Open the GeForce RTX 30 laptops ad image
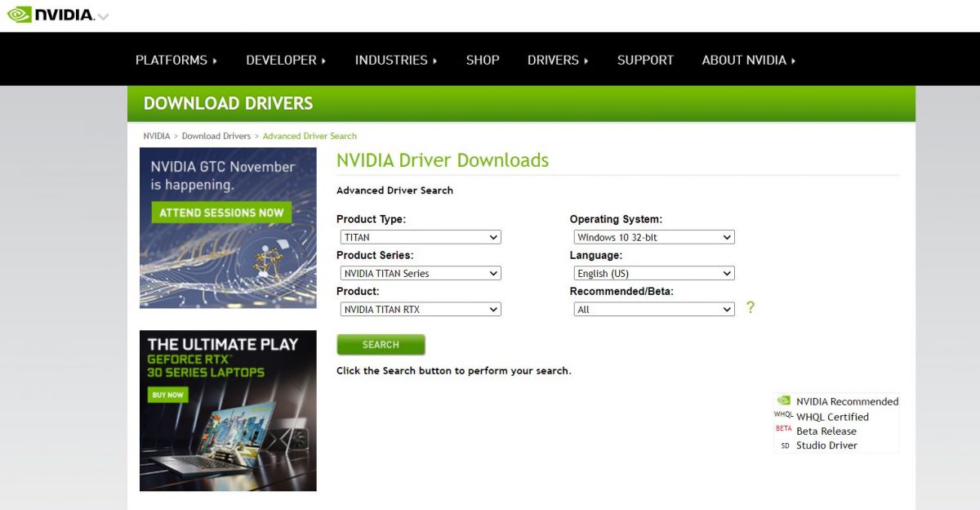Viewport: 980px width, 510px height. pos(228,410)
